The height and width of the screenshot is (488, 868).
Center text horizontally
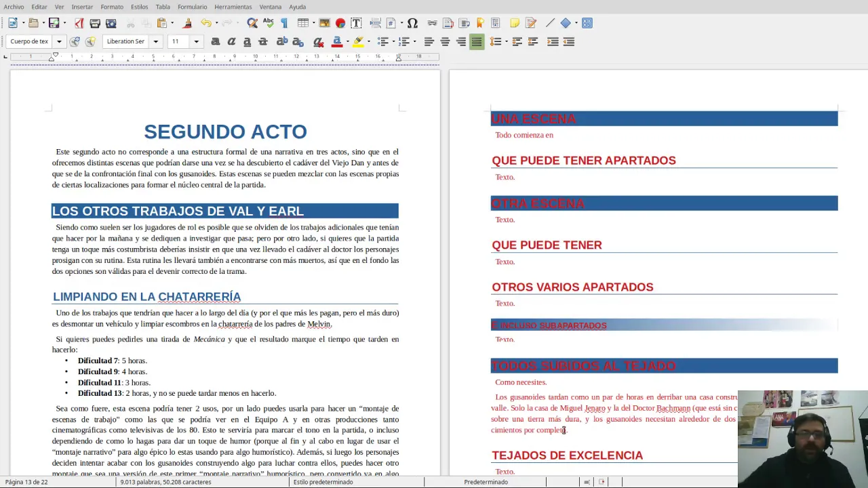[445, 41]
